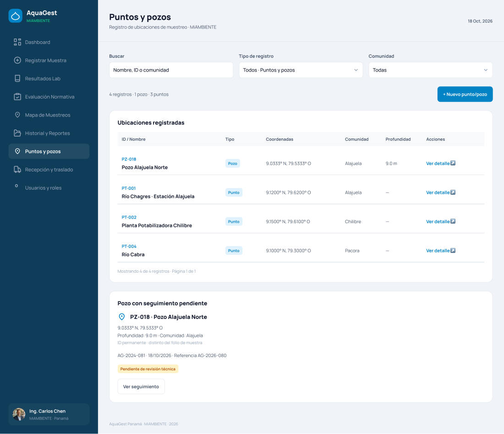Screen dimensions: 504x434
Task: Open Ver detalle for Río Cabra
Action: (x=438, y=251)
